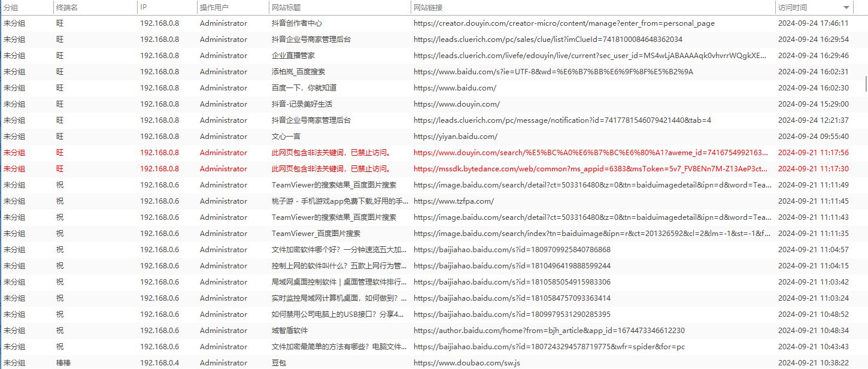Select the https://yiyan.baidu.com/ link cell

point(456,137)
